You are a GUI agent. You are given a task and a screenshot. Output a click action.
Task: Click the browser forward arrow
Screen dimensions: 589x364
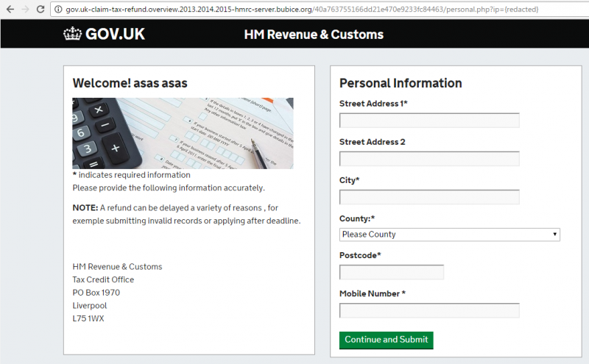tap(26, 9)
